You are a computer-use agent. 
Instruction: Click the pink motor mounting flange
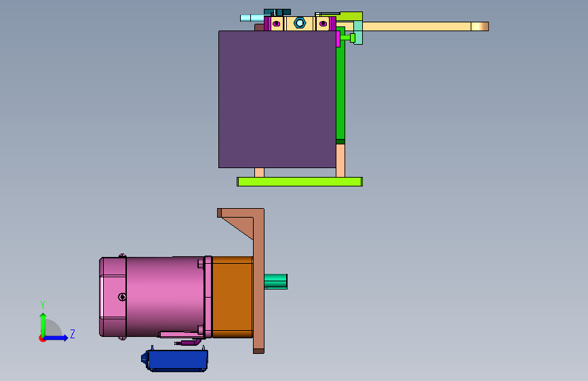[x=208, y=297]
